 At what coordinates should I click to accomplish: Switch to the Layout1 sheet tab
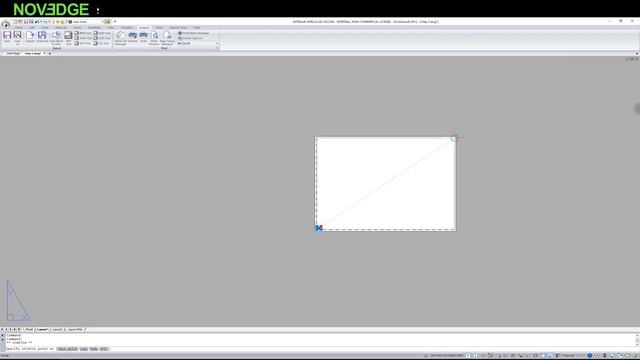point(42,329)
